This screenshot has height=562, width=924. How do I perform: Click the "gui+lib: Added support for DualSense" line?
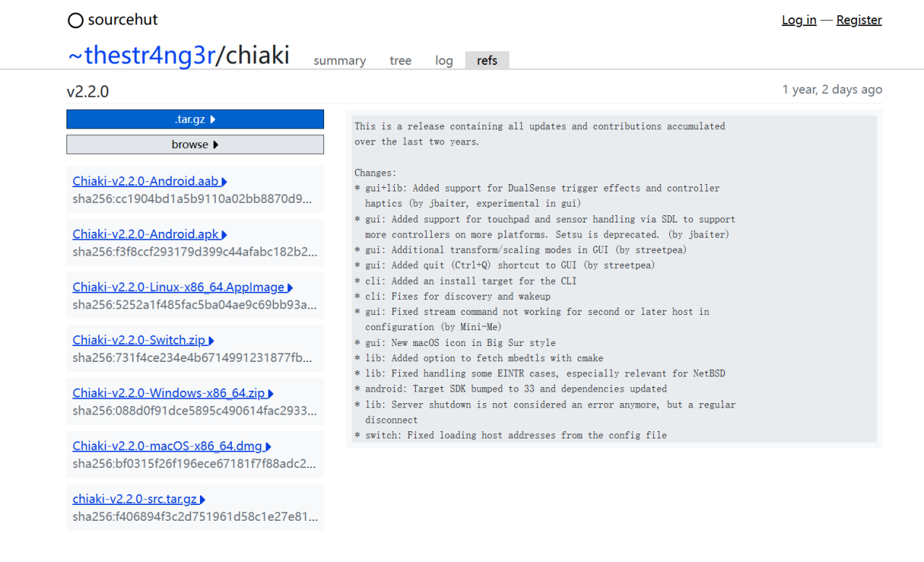coord(537,188)
